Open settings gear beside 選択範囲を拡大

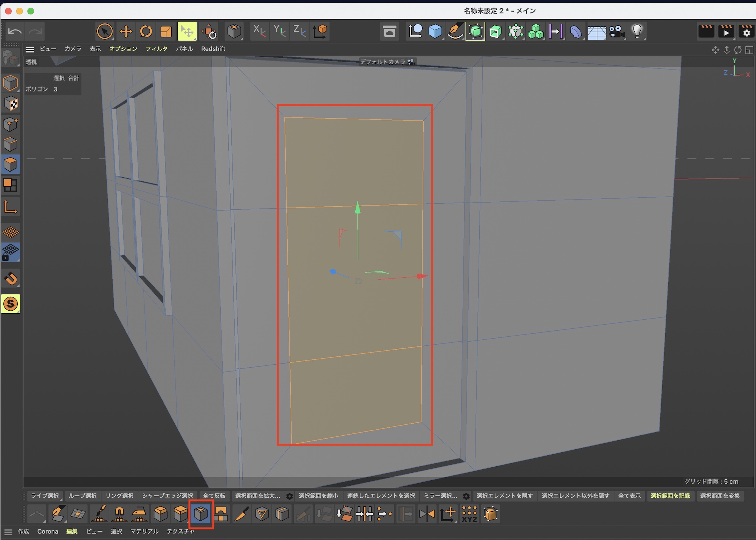(290, 496)
